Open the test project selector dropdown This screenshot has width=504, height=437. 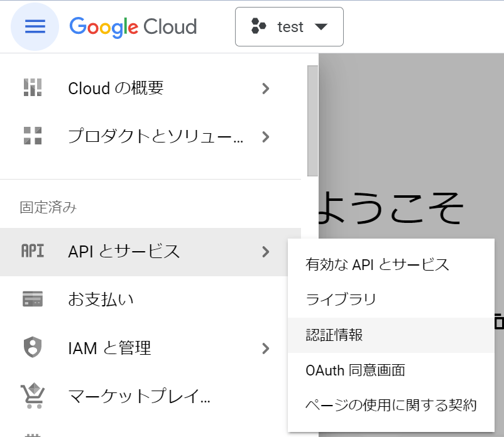pyautogui.click(x=289, y=26)
